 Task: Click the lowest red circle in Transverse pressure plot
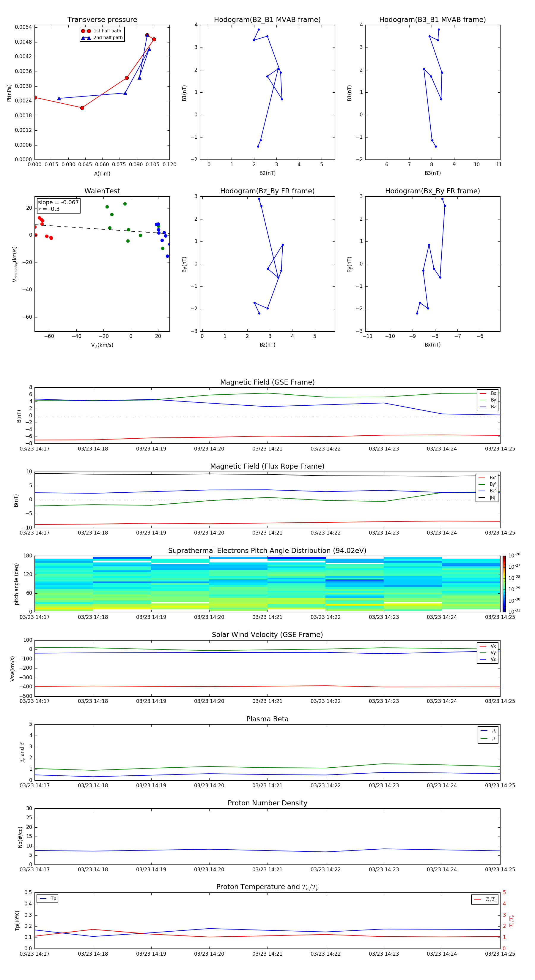(x=82, y=108)
